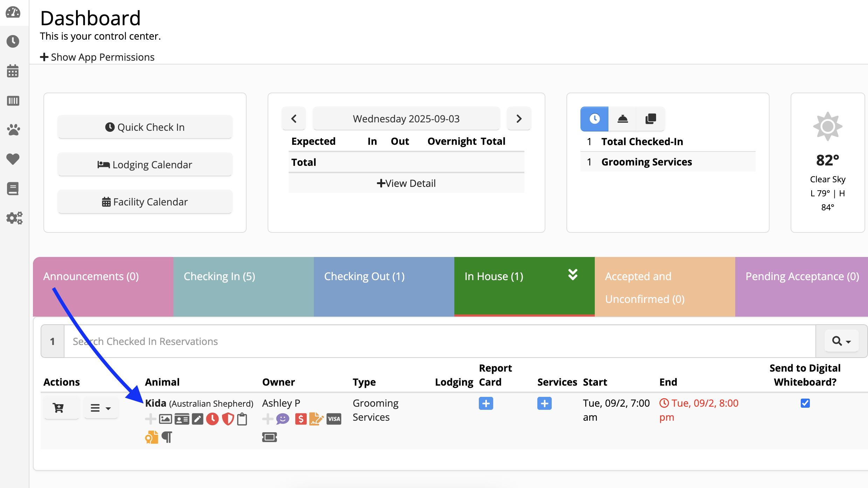The image size is (868, 488).
Task: Open the clipboard icon for Kida
Action: click(242, 419)
